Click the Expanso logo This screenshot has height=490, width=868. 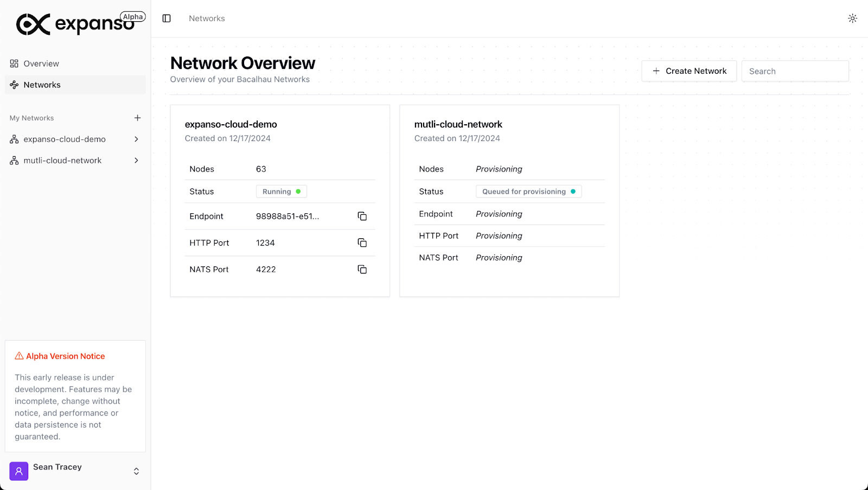(75, 24)
